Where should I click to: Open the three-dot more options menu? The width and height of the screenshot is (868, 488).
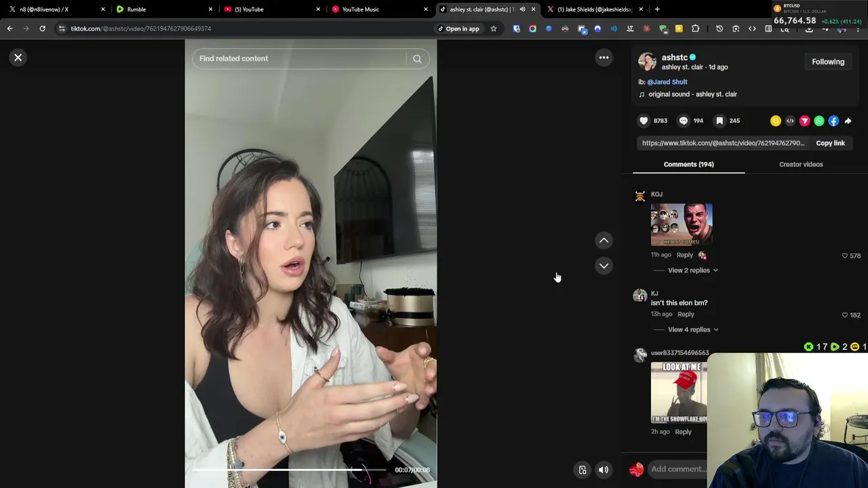point(604,58)
